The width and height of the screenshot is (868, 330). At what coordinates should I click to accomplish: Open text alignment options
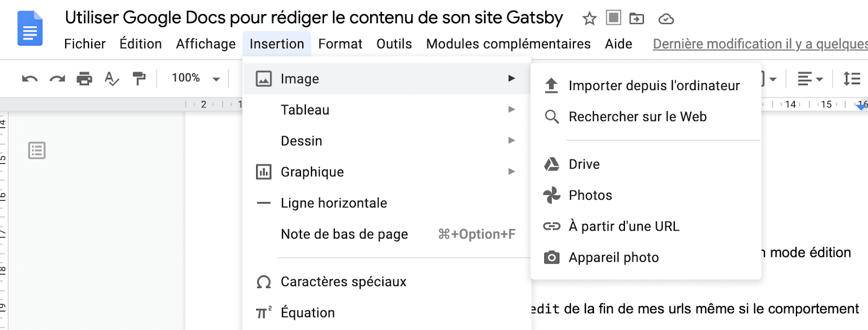[x=808, y=79]
